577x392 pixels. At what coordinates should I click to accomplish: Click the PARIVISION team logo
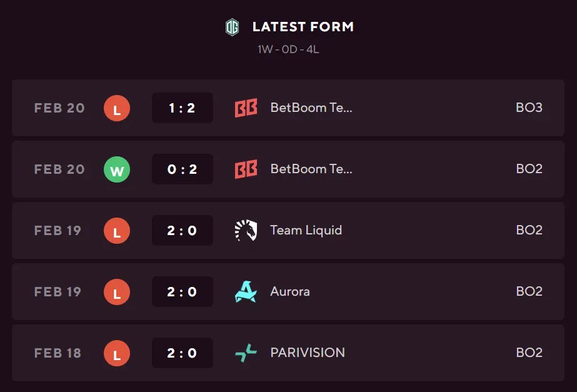pyautogui.click(x=246, y=353)
